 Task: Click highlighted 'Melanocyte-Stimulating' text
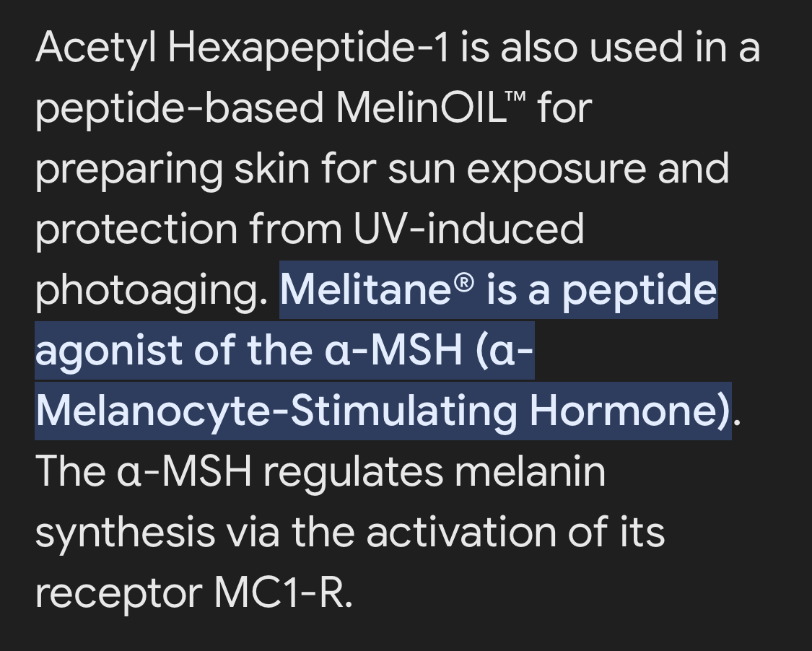276,412
